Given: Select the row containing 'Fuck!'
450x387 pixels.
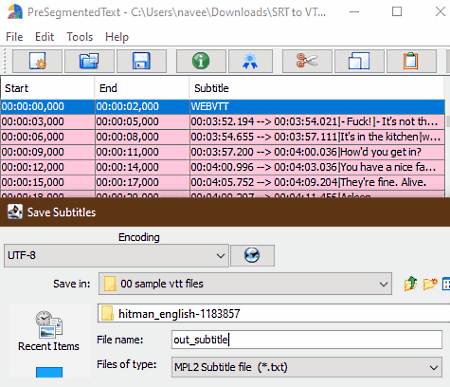Looking at the screenshot, I should click(x=223, y=122).
